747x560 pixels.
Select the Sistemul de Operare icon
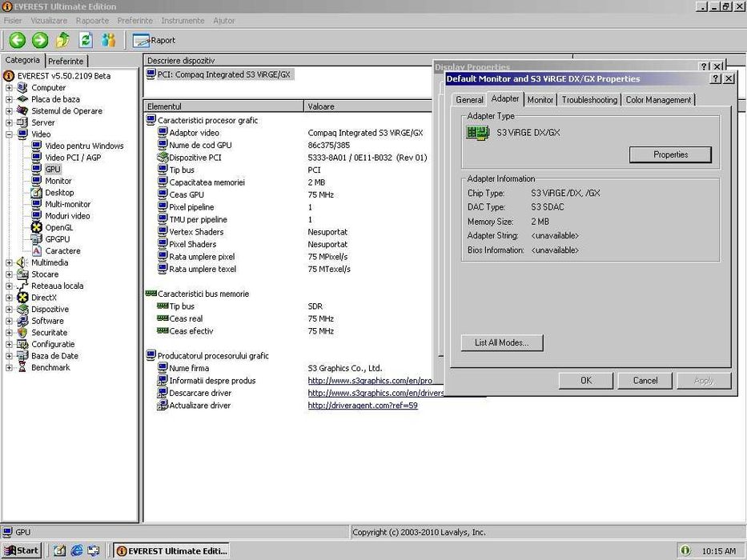point(22,110)
